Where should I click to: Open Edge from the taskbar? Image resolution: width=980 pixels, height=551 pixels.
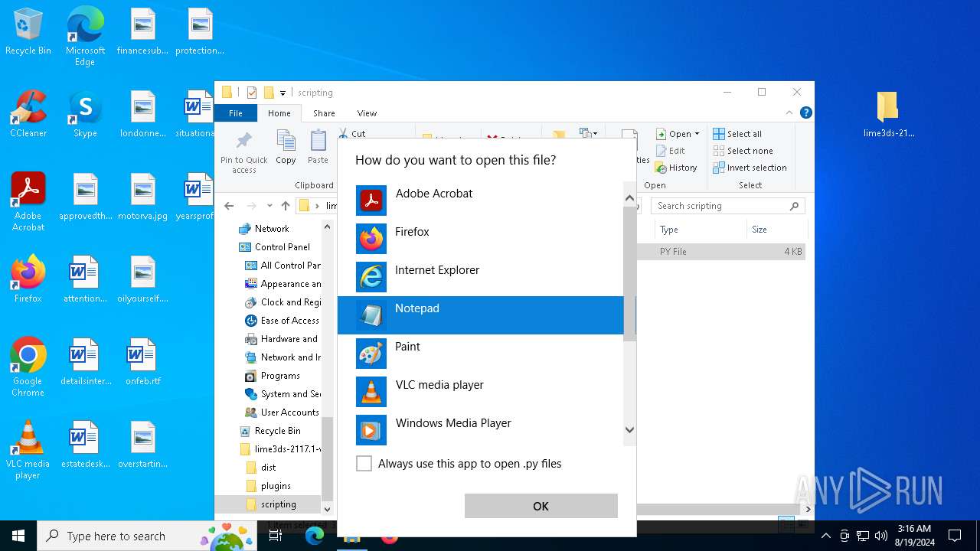pyautogui.click(x=315, y=536)
